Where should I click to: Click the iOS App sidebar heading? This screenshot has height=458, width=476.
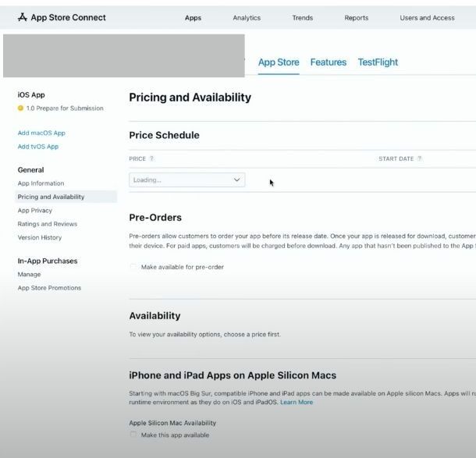(31, 95)
